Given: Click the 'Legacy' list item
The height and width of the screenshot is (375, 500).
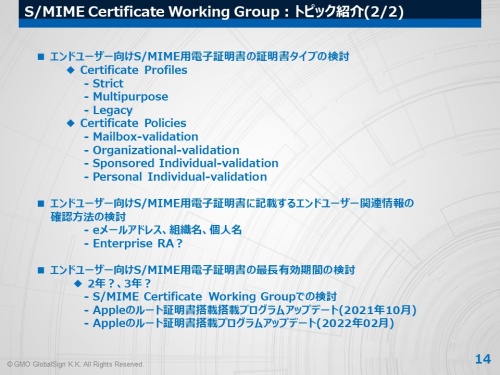Looking at the screenshot, I should (112, 110).
